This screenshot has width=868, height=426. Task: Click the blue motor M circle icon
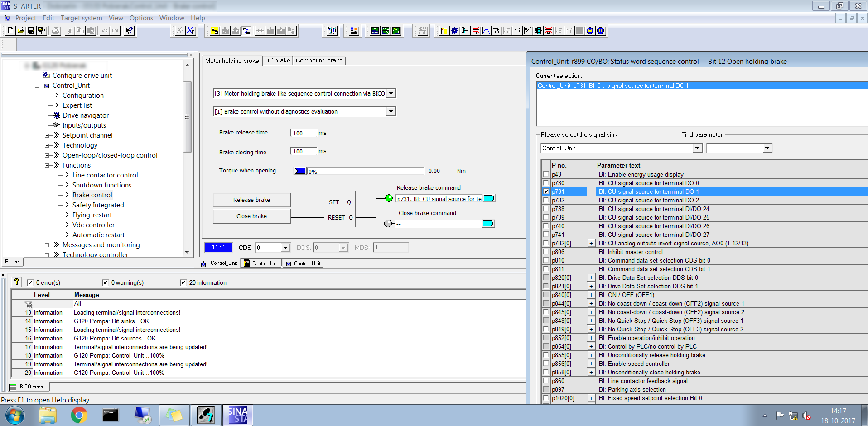click(x=590, y=31)
